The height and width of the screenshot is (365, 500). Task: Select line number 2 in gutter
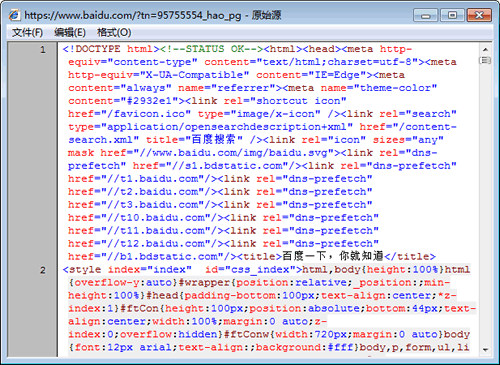click(x=43, y=270)
